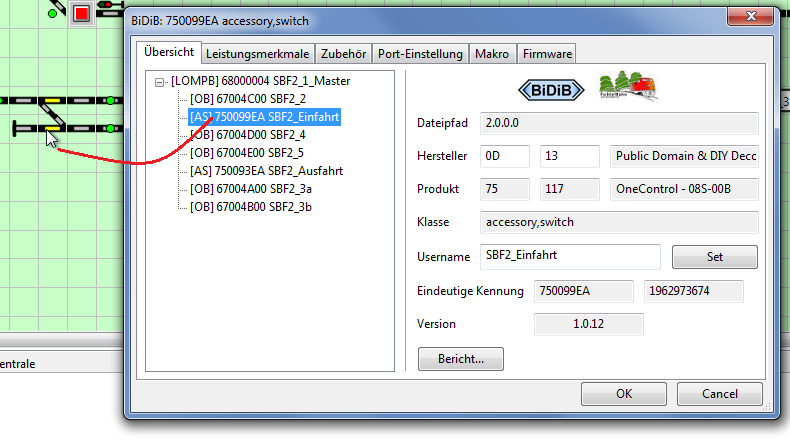The height and width of the screenshot is (445, 790).
Task: Click the BiDiB logo image
Action: [552, 89]
